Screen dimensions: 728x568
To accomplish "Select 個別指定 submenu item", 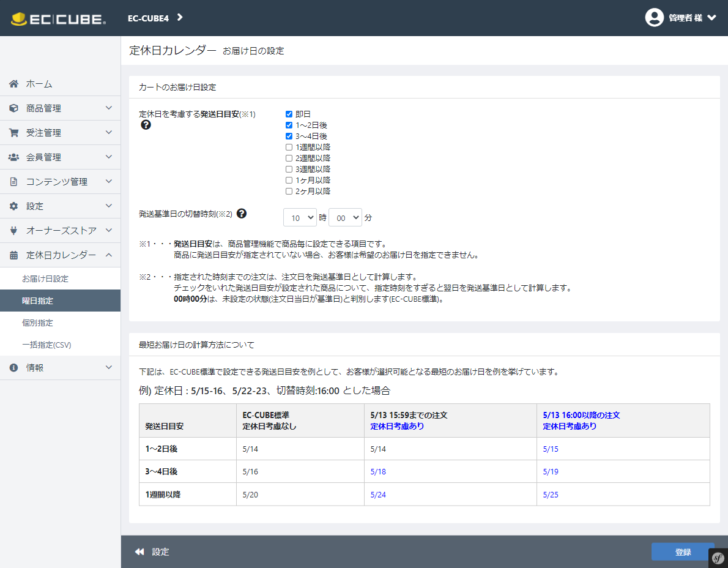I will pyautogui.click(x=61, y=323).
